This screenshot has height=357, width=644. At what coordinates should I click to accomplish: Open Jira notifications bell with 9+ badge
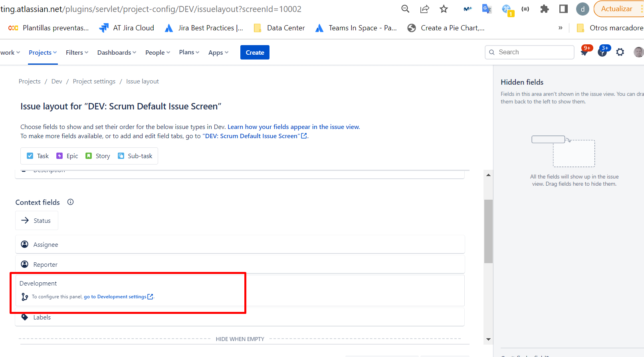[x=585, y=51]
